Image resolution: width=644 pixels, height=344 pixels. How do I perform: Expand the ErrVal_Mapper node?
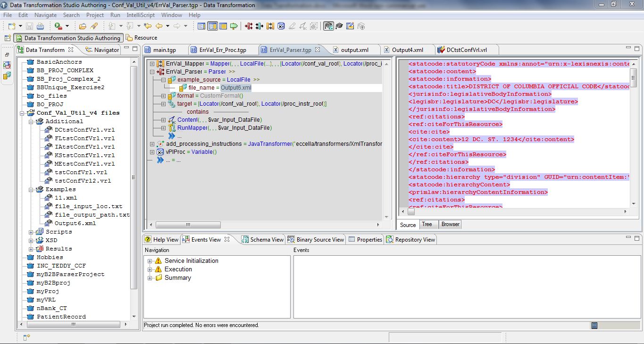152,64
